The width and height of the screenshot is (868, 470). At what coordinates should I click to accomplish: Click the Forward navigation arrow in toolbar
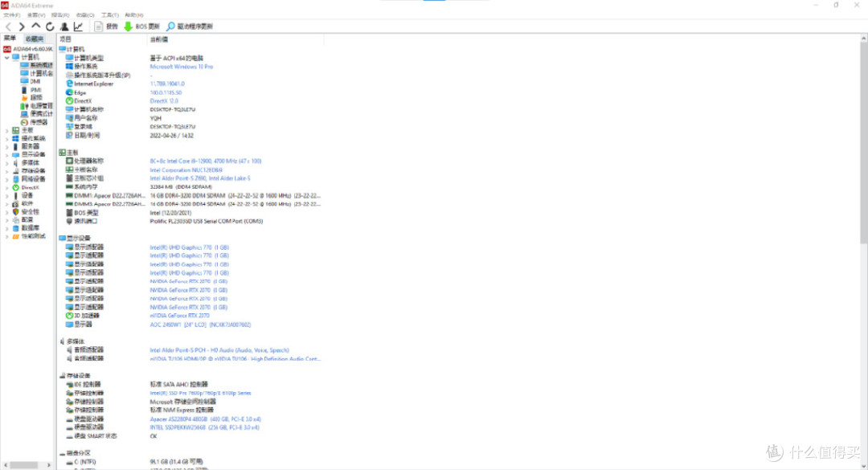coord(22,27)
